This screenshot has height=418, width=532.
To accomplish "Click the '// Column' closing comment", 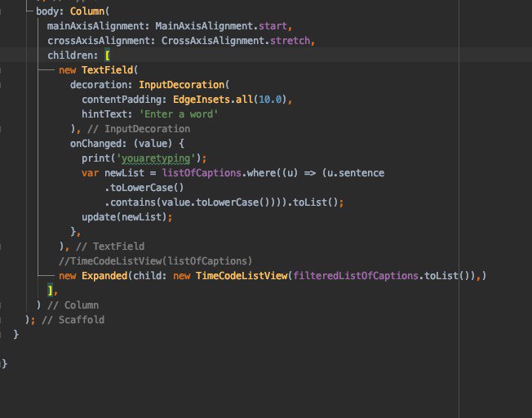I will [x=73, y=305].
